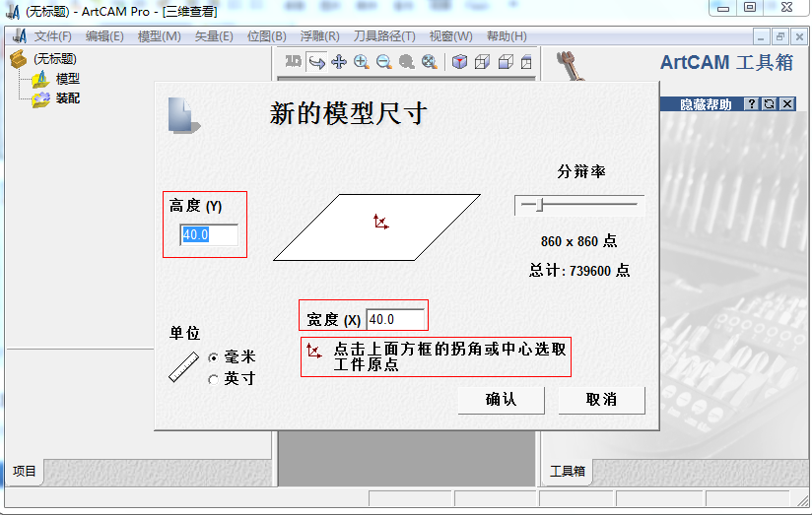812x515 pixels.
Task: Open the 文件(F) menu
Action: click(53, 36)
